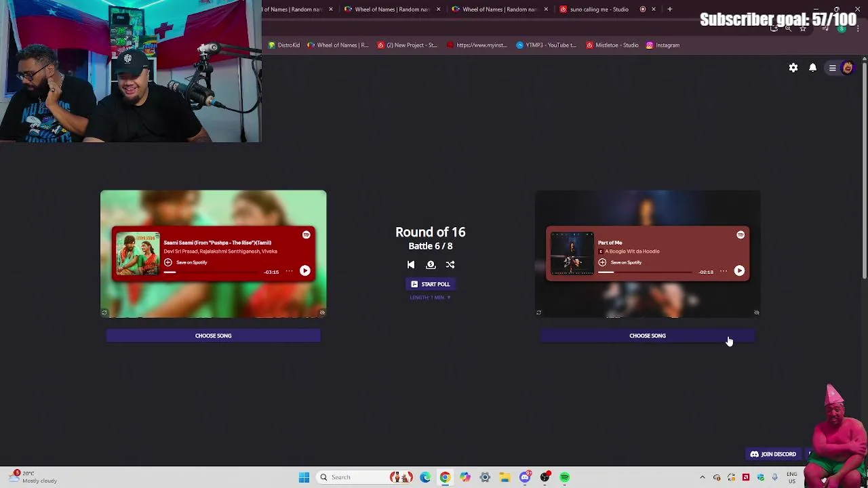Open the notifications bell
The height and width of the screenshot is (488, 868).
point(812,68)
